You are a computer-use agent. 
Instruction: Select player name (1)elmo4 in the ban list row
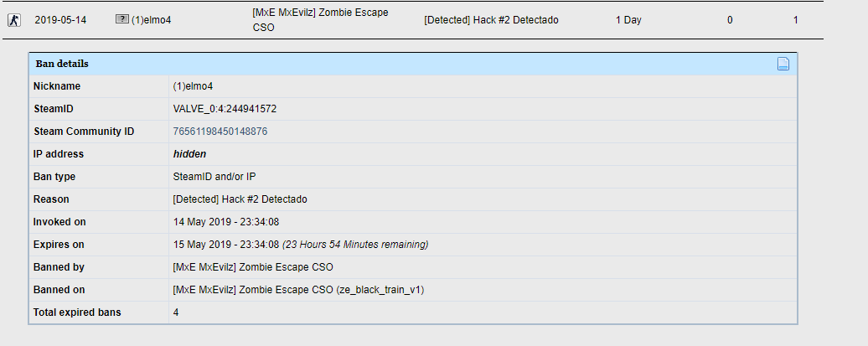tap(151, 20)
